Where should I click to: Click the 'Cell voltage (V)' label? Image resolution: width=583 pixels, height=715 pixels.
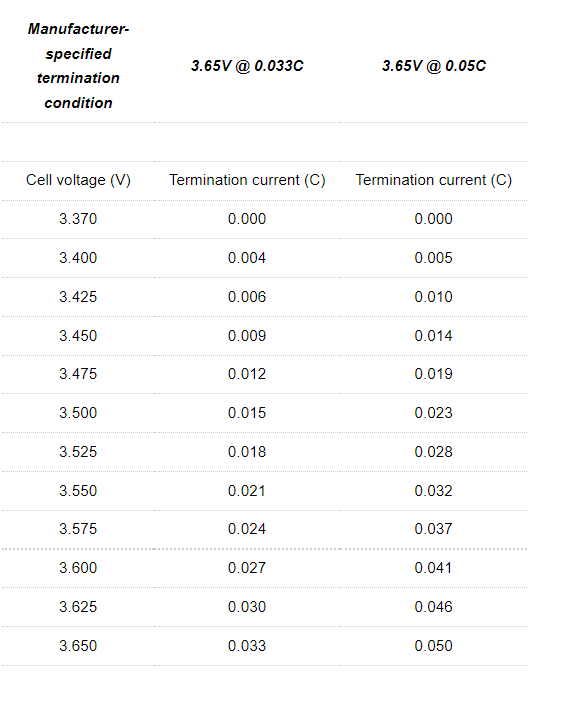point(78,180)
